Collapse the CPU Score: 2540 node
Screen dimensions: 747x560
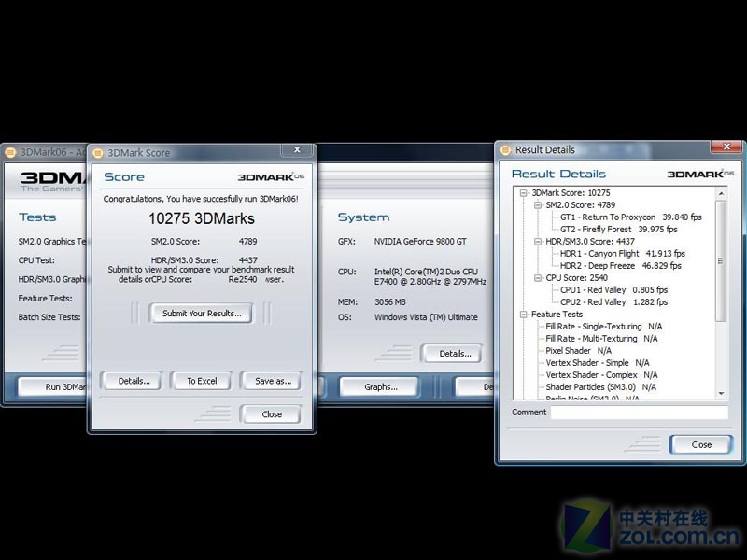(538, 277)
